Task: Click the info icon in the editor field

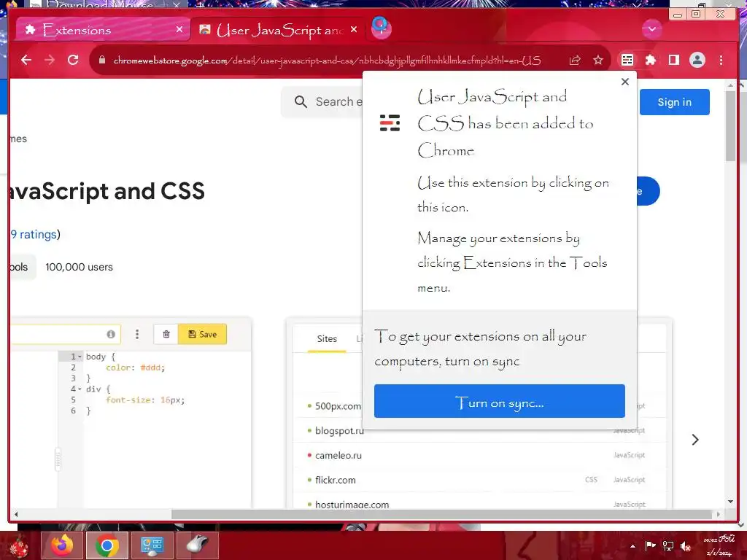Action: pyautogui.click(x=111, y=334)
